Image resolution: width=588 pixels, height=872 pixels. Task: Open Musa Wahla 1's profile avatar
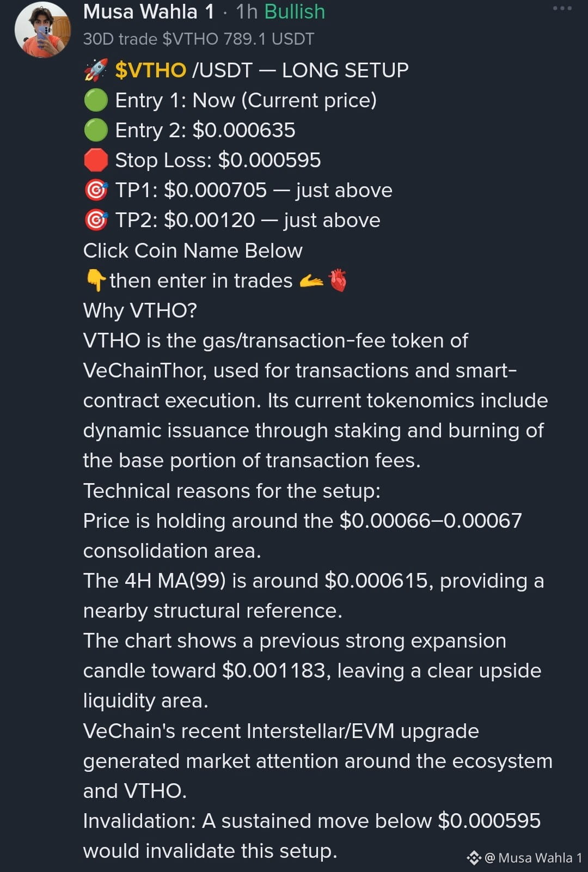coord(42,29)
